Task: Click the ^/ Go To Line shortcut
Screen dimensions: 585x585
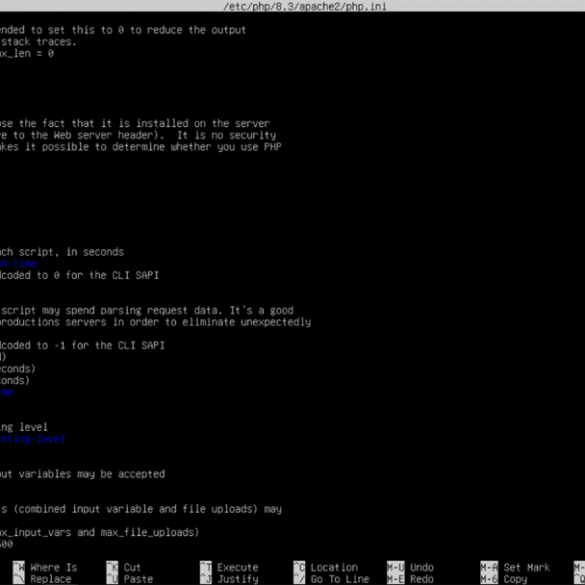Action: coord(331,579)
